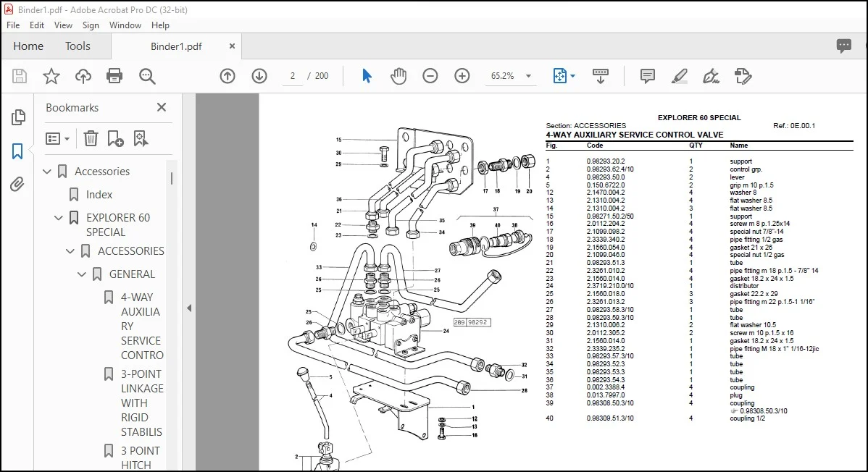Toggle the Bookmarks panel icon
The image size is (868, 472).
[x=17, y=151]
